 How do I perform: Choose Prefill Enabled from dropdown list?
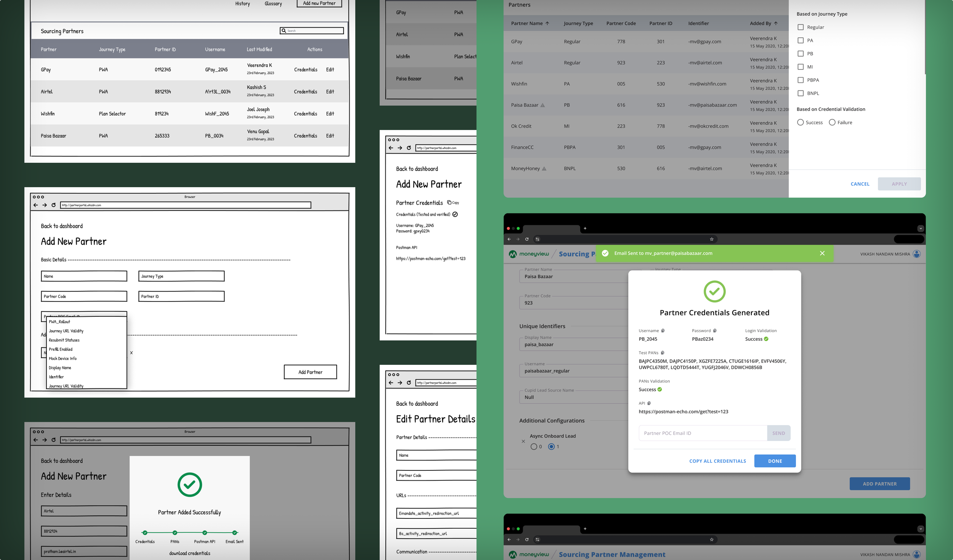point(61,349)
